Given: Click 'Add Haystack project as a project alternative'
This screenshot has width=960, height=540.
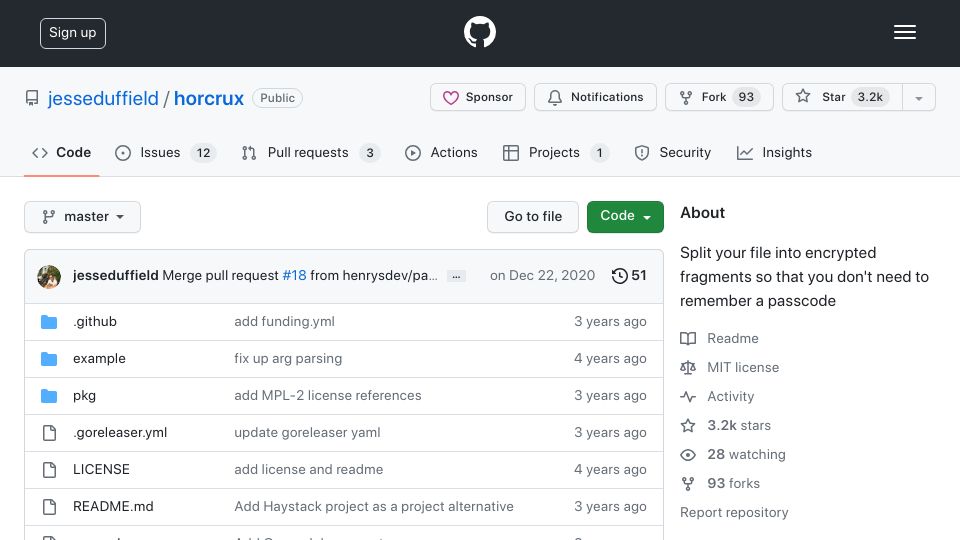Looking at the screenshot, I should [x=373, y=506].
